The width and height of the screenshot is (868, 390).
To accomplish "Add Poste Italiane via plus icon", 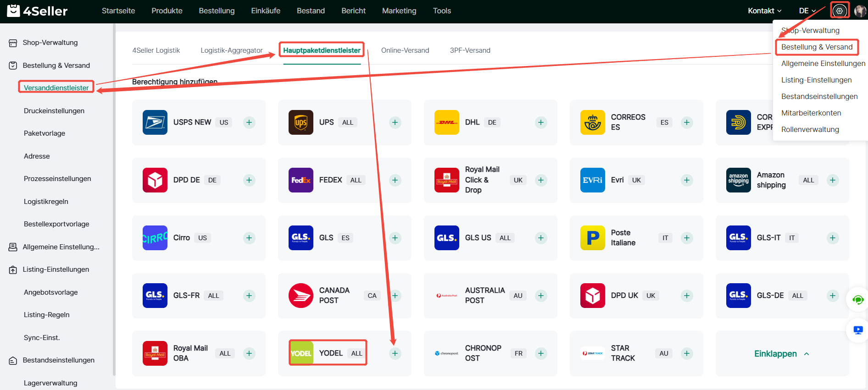I will [x=687, y=238].
